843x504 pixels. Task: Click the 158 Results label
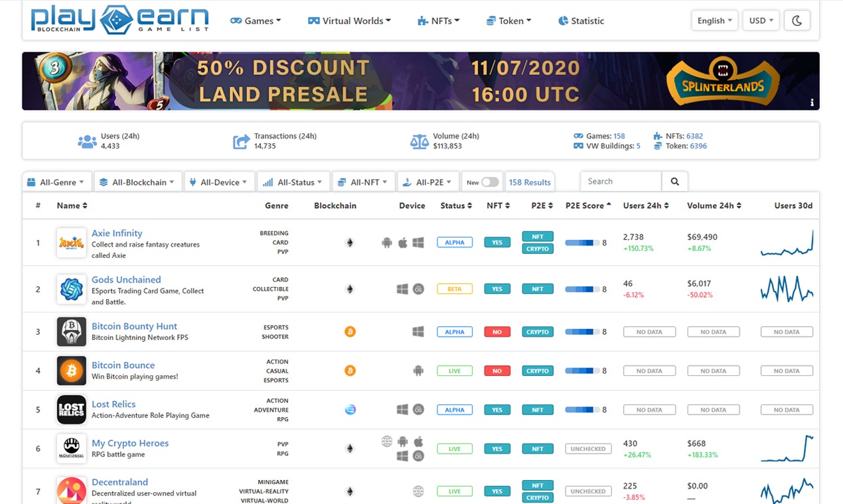pyautogui.click(x=530, y=182)
